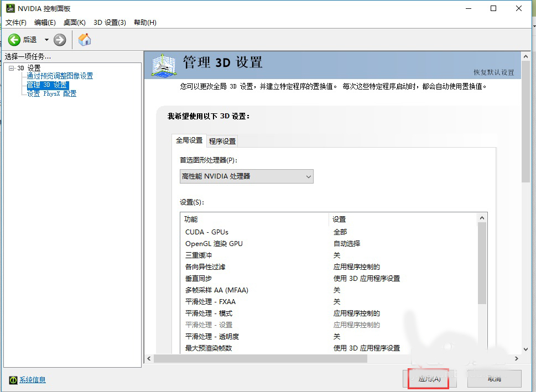Click the settings list vertical scrollbar thumb
The image size is (536, 392).
(x=482, y=263)
